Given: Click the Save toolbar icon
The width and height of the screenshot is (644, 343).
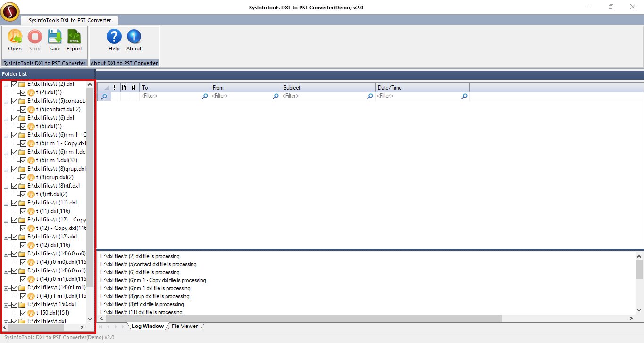Looking at the screenshot, I should (x=55, y=37).
